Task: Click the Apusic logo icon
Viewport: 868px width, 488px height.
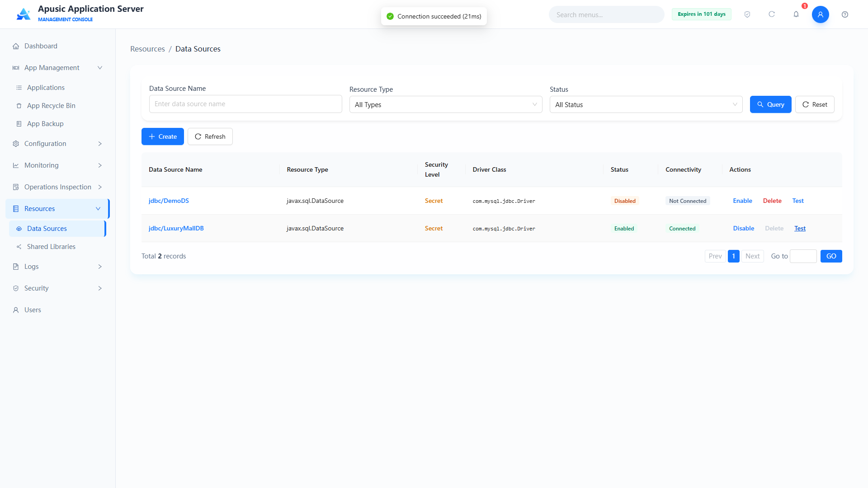Action: pyautogui.click(x=24, y=14)
